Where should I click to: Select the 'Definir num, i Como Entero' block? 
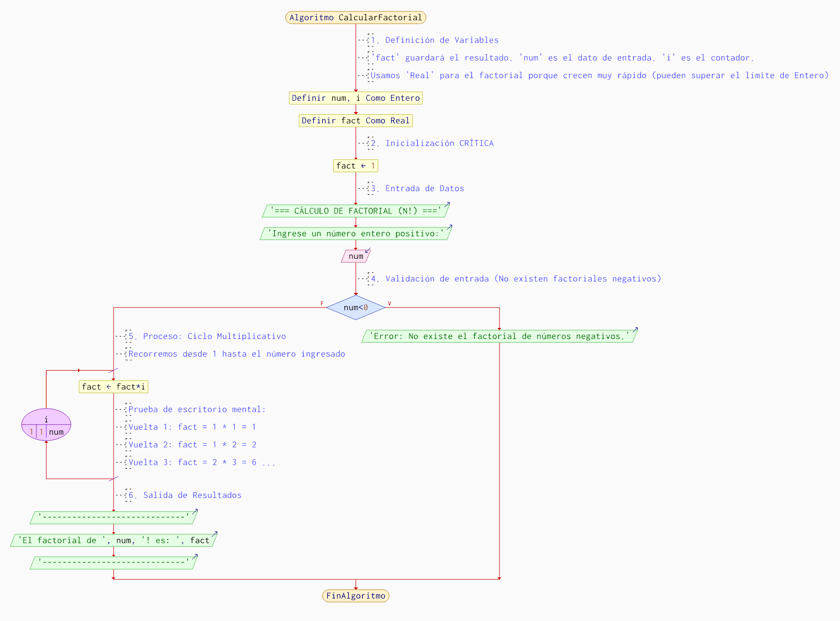click(355, 98)
